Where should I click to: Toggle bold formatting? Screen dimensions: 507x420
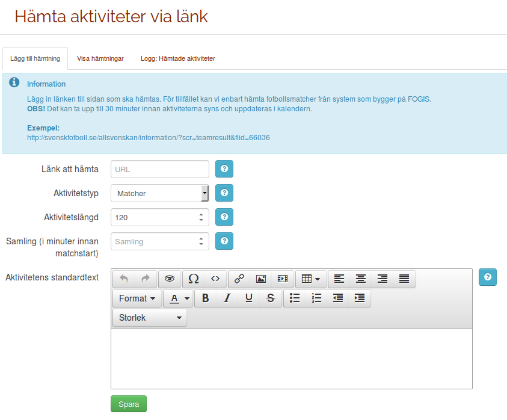tap(205, 298)
